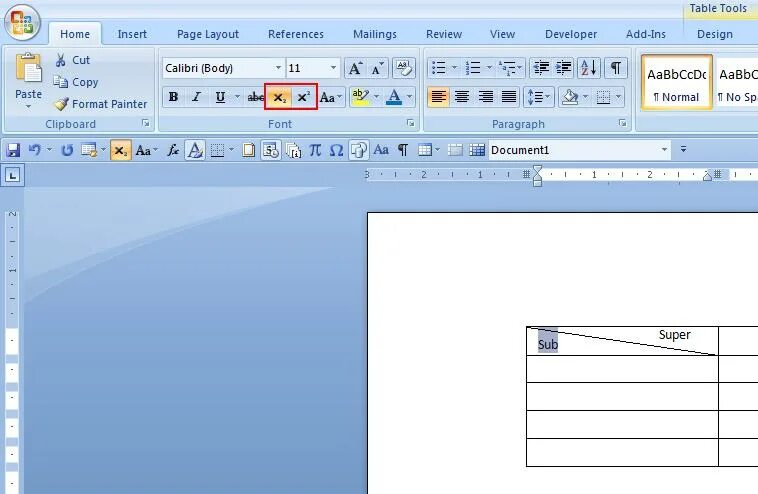Viewport: 758px width, 494px height.
Task: Clear formatting with the eraser icon
Action: (403, 68)
